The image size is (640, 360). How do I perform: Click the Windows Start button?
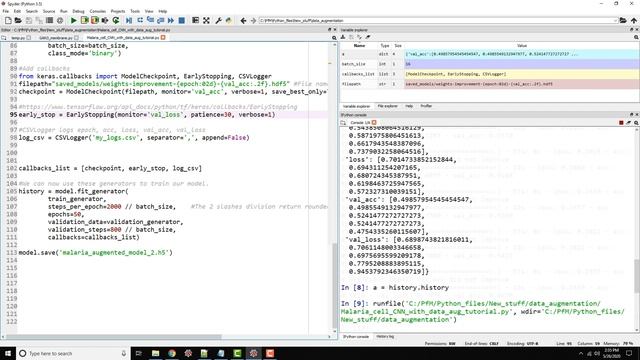coord(8,353)
